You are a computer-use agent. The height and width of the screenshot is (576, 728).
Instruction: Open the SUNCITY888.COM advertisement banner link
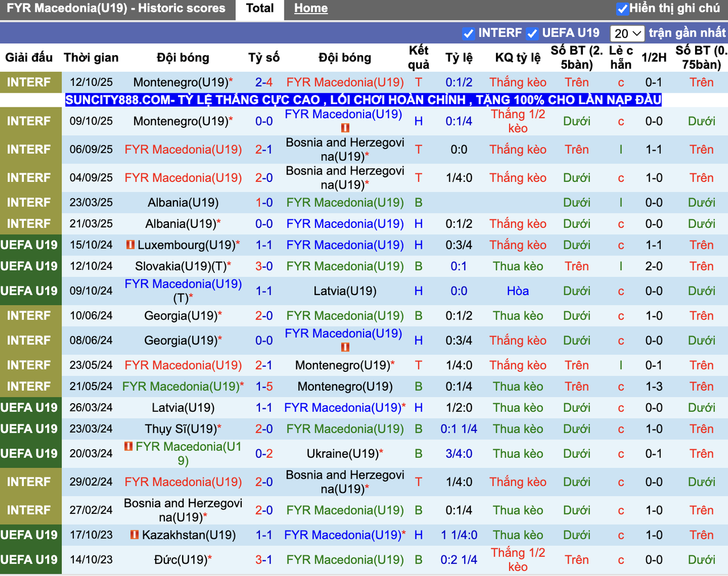(363, 100)
